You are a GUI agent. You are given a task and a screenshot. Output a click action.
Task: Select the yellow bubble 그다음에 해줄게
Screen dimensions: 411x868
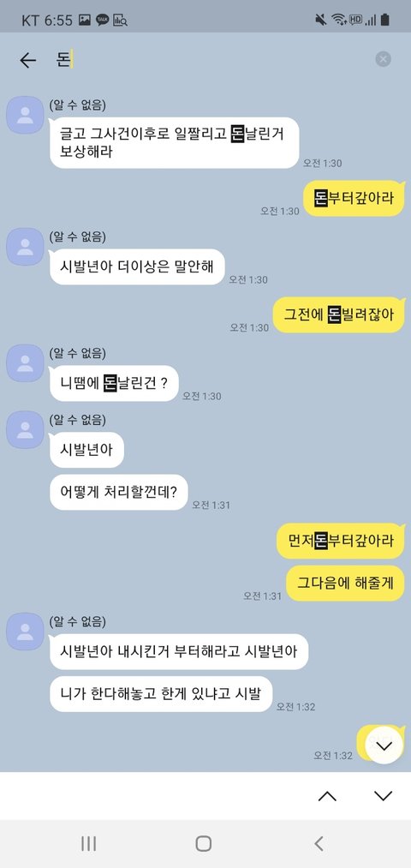(346, 583)
